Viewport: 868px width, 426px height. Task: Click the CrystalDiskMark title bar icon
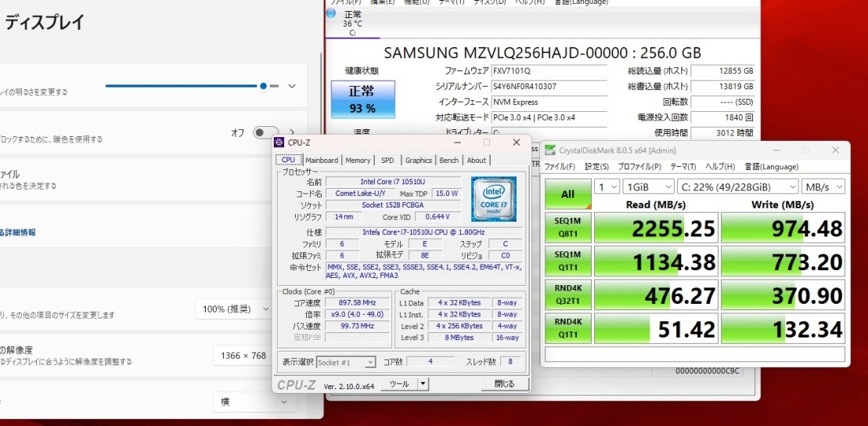(x=550, y=150)
